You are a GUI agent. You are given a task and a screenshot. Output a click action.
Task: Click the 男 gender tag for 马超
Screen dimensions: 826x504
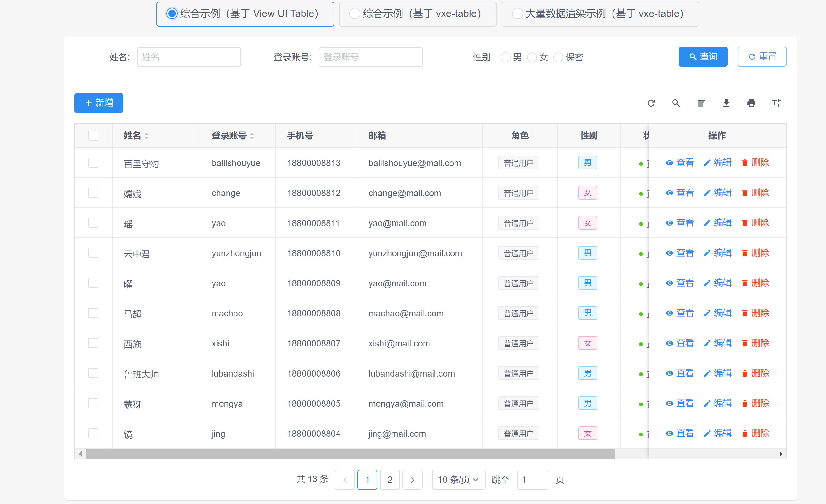pyautogui.click(x=587, y=313)
